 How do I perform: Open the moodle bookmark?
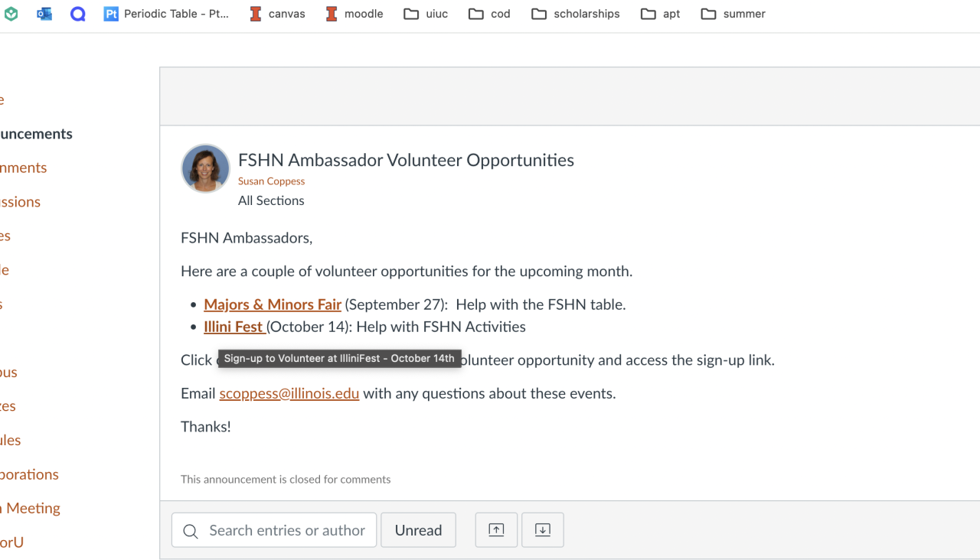pyautogui.click(x=354, y=14)
